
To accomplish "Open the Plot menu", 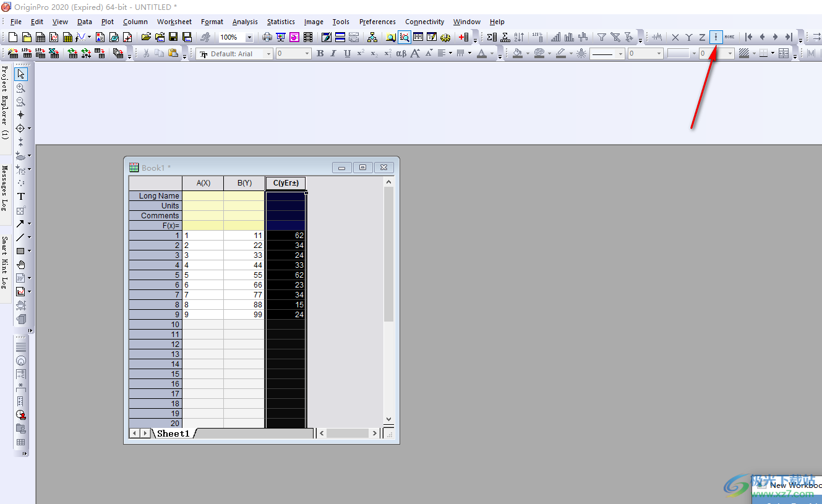I will point(108,22).
